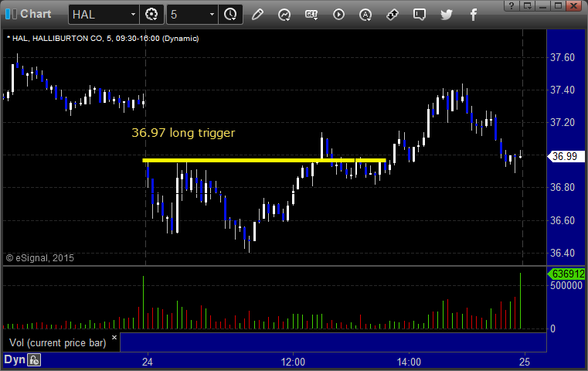The height and width of the screenshot is (371, 588).
Task: Open the time template clock menu
Action: pos(230,15)
